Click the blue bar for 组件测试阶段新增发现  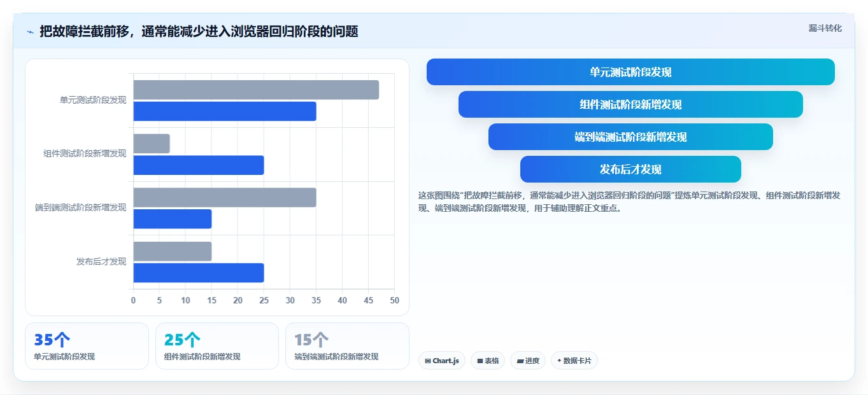coord(199,165)
